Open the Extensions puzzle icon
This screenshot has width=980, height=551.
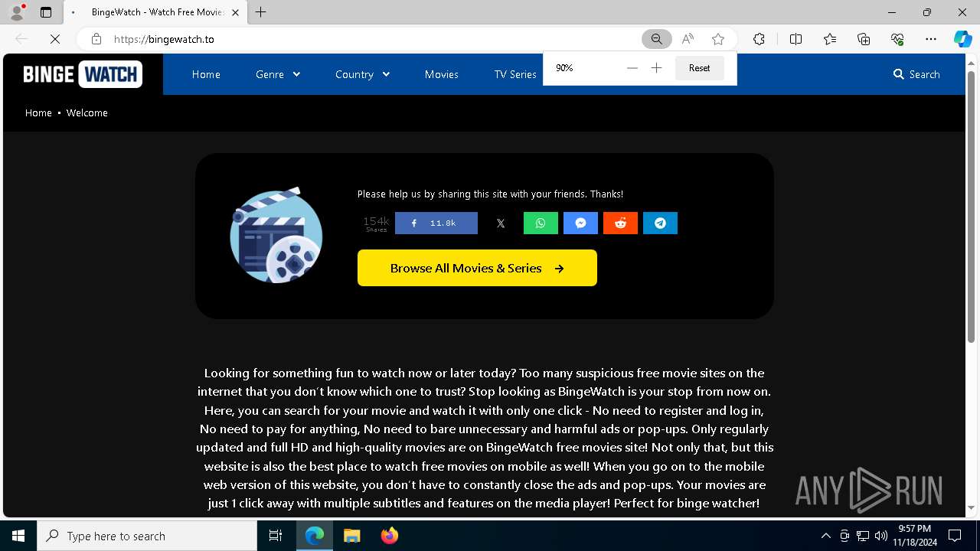tap(759, 39)
